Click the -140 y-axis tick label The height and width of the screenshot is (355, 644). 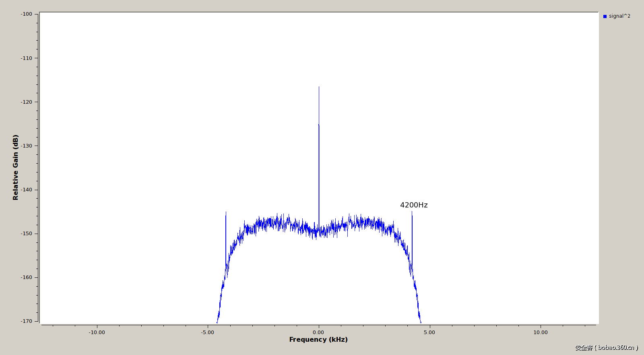pyautogui.click(x=27, y=190)
